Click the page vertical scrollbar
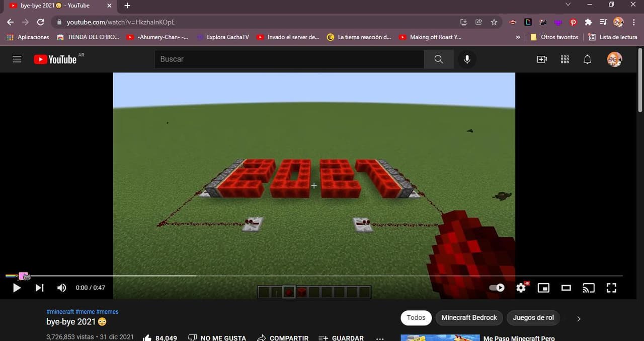The width and height of the screenshot is (644, 341). click(x=640, y=81)
